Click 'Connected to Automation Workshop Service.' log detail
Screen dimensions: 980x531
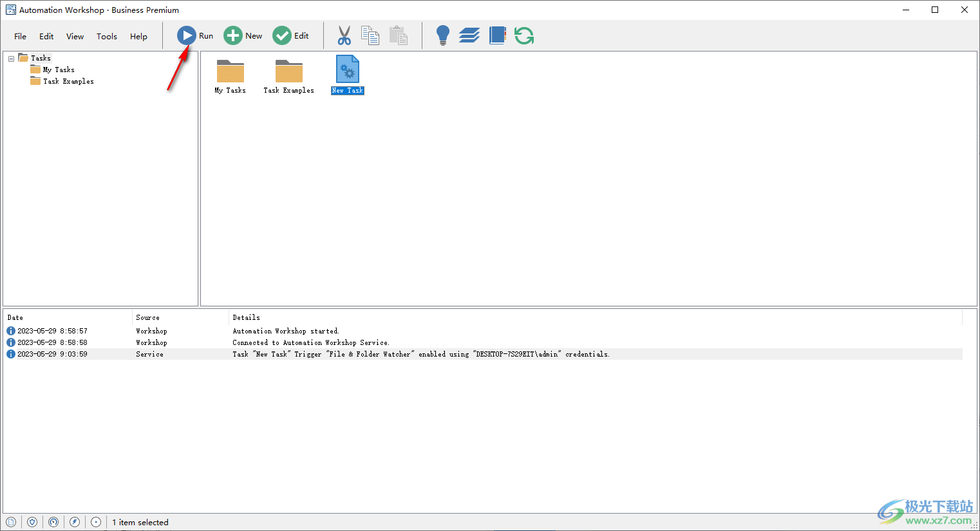pyautogui.click(x=311, y=342)
